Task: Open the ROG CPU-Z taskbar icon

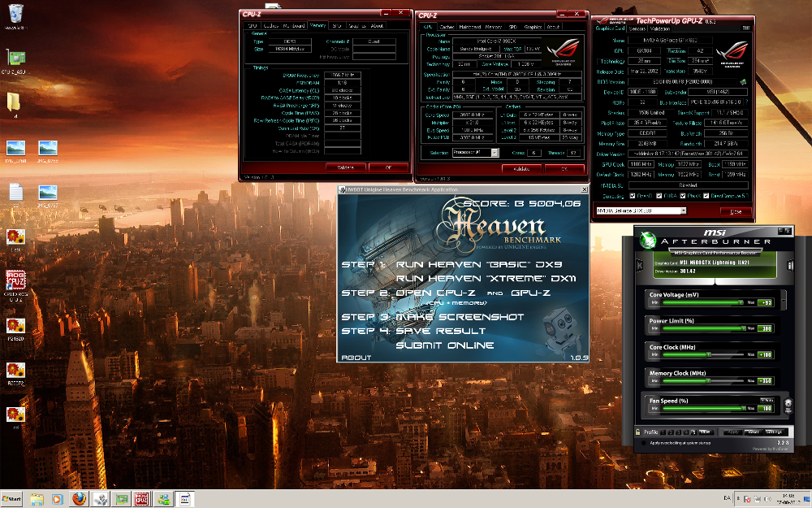Action: pos(141,499)
